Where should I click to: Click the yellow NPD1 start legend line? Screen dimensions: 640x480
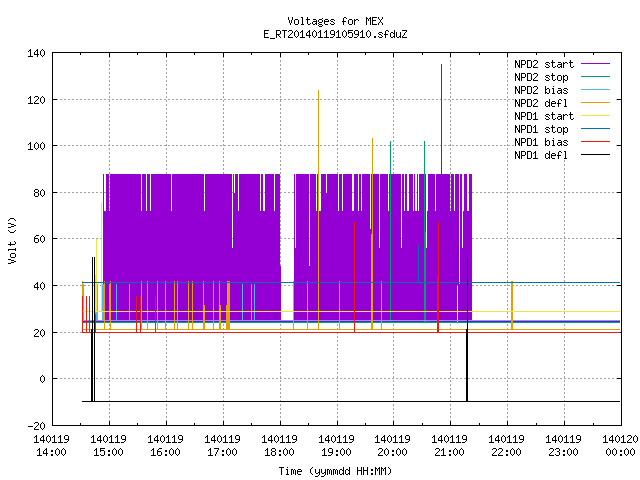click(596, 116)
